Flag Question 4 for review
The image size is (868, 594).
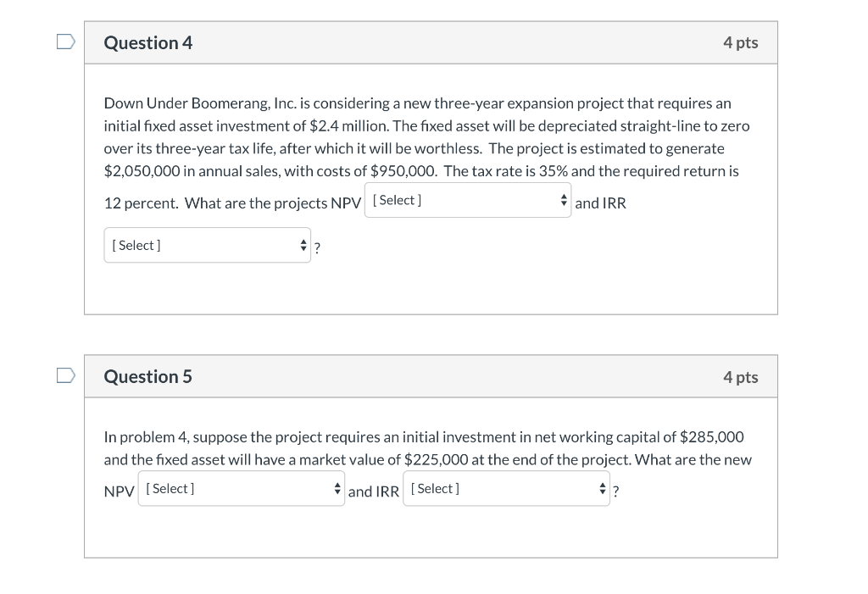pos(66,42)
